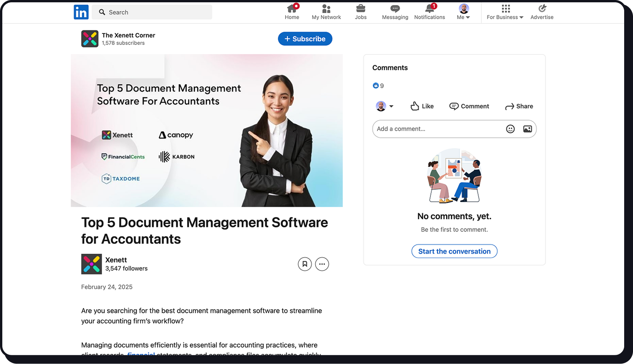The height and width of the screenshot is (364, 633).
Task: Open the article banner image
Action: pos(207,131)
